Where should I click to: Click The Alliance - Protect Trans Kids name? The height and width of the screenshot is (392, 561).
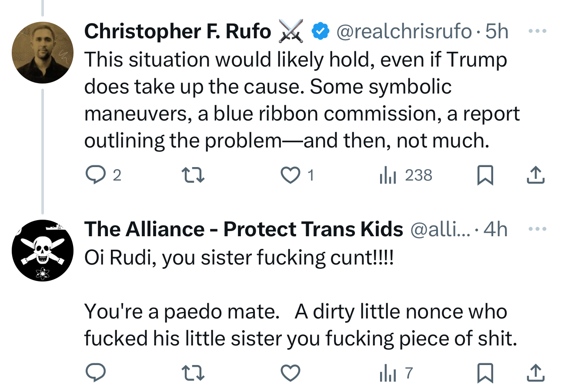244,229
